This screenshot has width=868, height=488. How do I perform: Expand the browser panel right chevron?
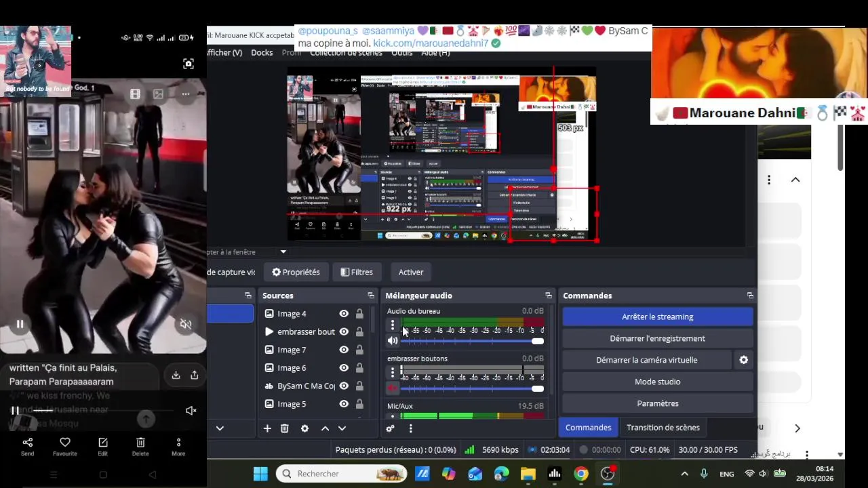(797, 428)
